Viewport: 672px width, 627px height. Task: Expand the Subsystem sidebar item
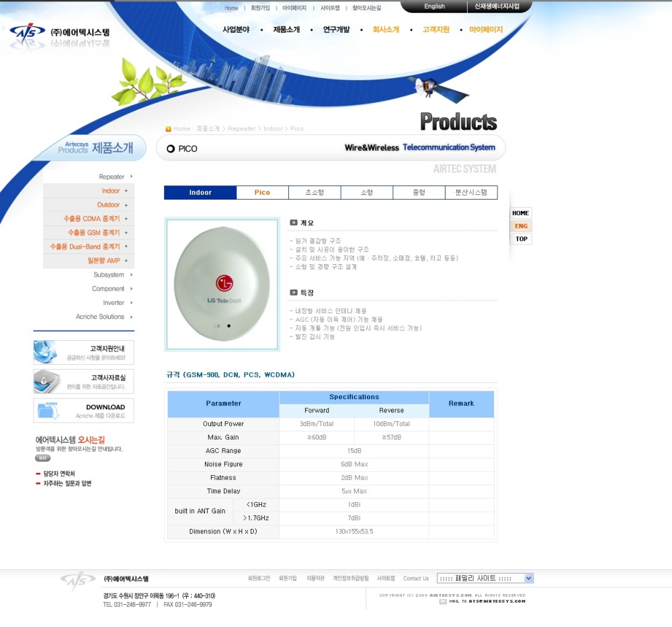pyautogui.click(x=112, y=275)
